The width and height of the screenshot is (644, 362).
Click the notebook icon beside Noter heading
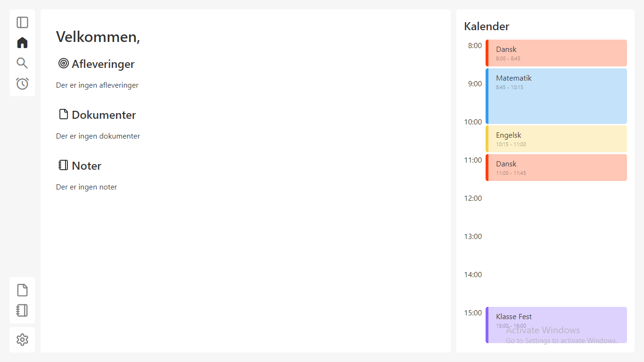[x=63, y=165]
